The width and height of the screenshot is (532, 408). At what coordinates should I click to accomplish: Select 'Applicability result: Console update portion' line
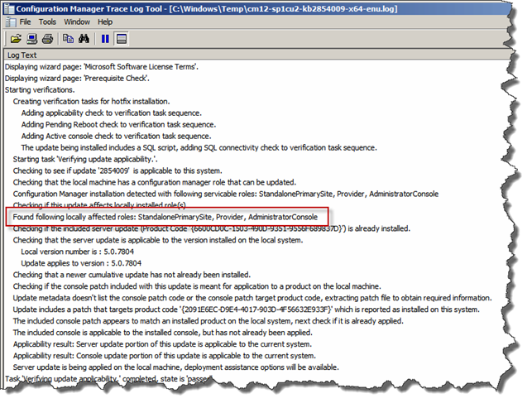point(164,356)
